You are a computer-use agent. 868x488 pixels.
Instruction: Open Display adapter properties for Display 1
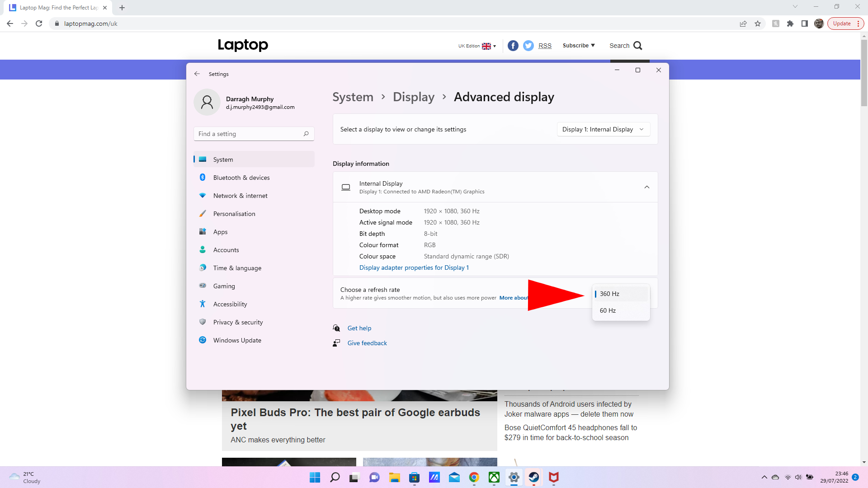tap(414, 267)
